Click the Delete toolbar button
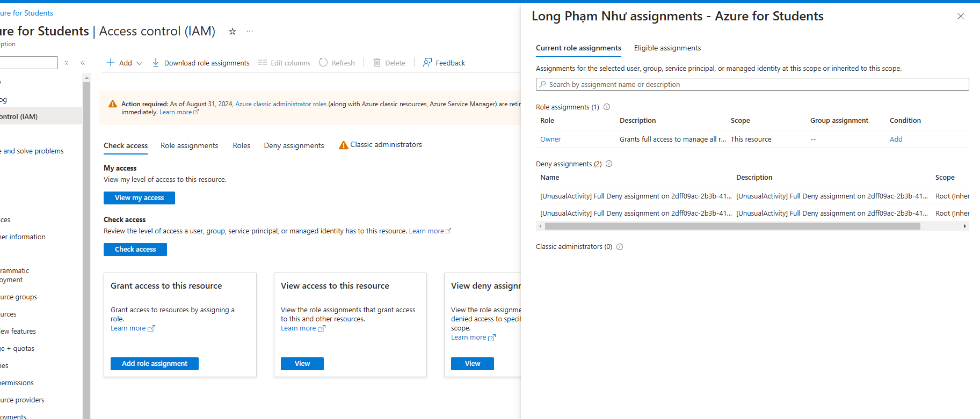 (389, 63)
